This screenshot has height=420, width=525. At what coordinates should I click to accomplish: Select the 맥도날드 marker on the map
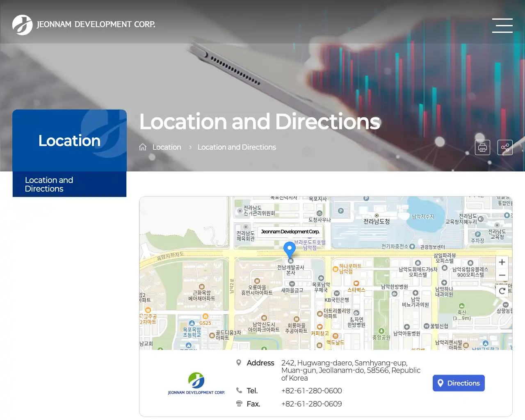click(x=336, y=336)
